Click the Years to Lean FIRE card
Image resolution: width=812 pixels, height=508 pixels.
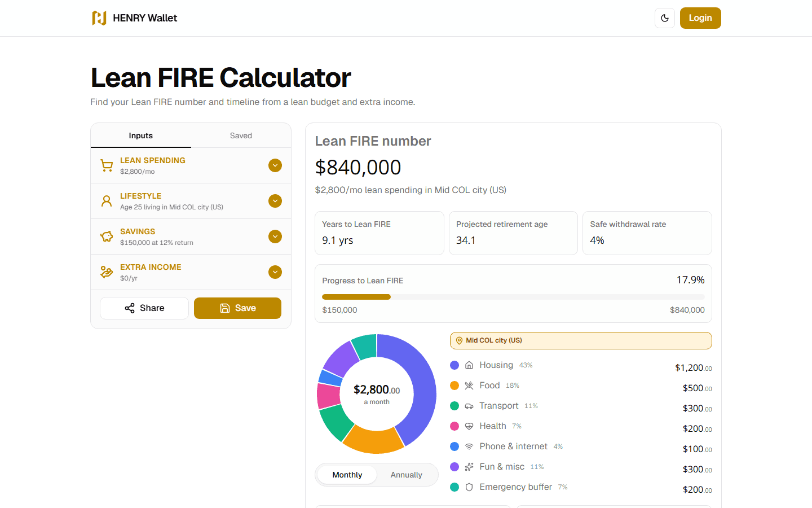pos(379,233)
